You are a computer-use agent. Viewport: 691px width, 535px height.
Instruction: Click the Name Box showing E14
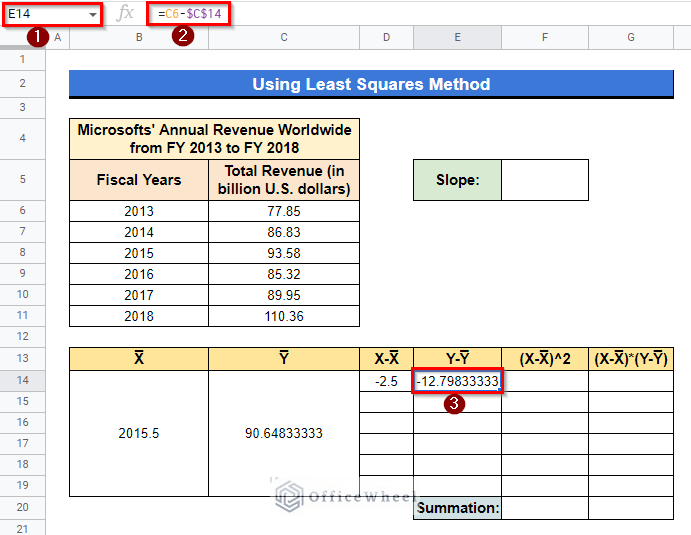52,14
